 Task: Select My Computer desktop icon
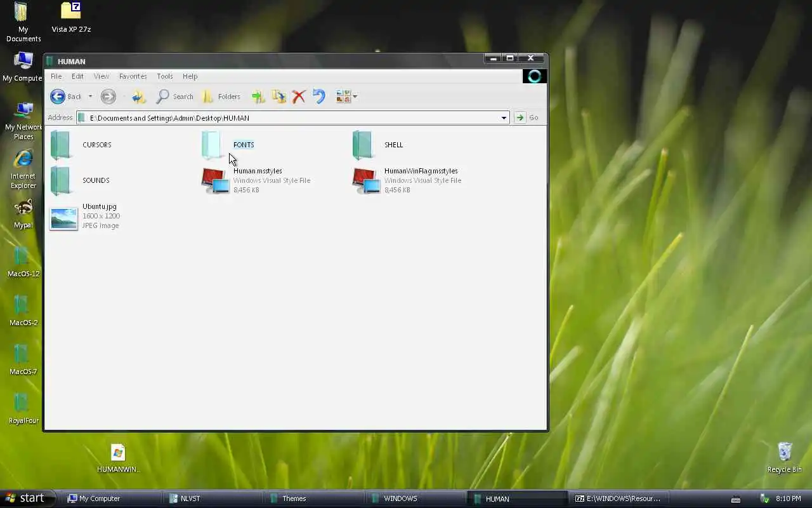click(23, 67)
